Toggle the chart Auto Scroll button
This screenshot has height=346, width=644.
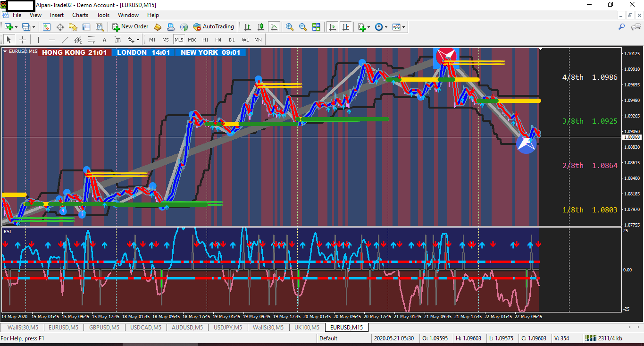(x=333, y=27)
